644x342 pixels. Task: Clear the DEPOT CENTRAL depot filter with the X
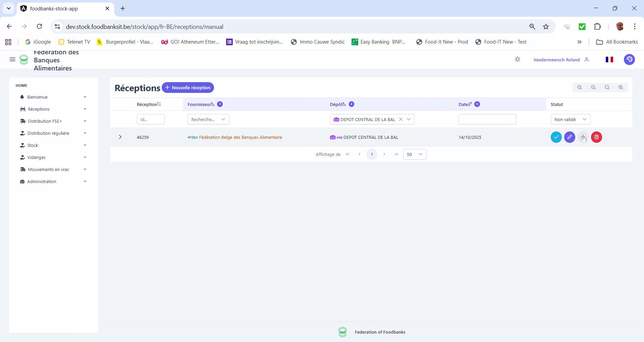(401, 119)
